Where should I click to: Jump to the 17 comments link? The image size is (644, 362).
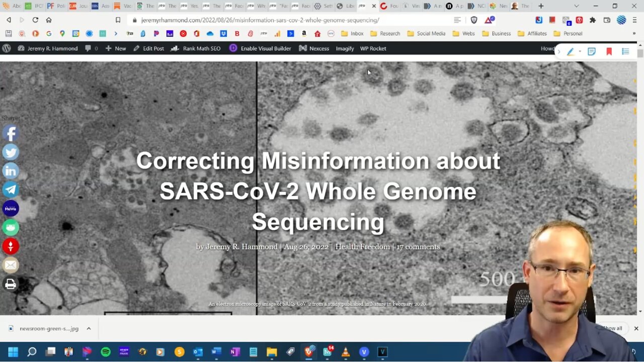pyautogui.click(x=418, y=247)
